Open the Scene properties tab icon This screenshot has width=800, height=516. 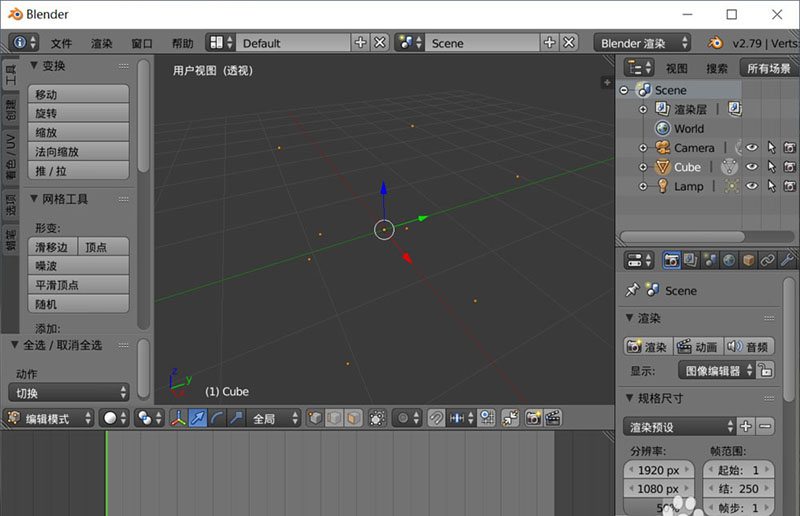[710, 260]
